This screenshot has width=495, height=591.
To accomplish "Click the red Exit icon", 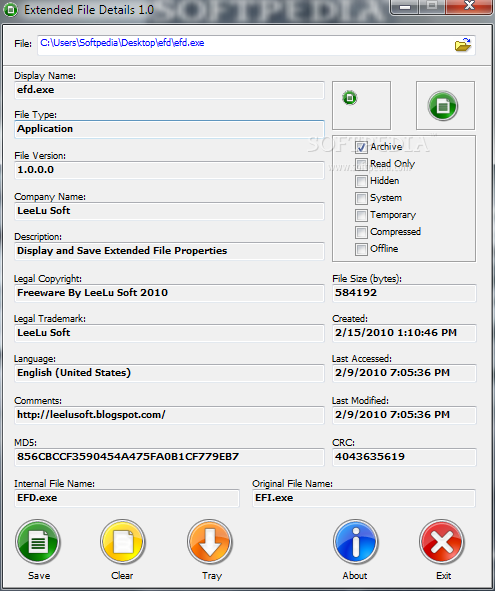I will pyautogui.click(x=442, y=542).
